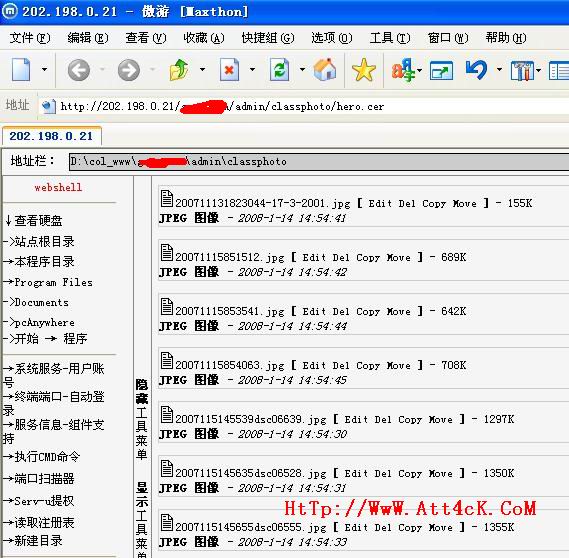The width and height of the screenshot is (569, 558).
Task: Click Copy for 20071115854063.jpg
Action: click(368, 366)
